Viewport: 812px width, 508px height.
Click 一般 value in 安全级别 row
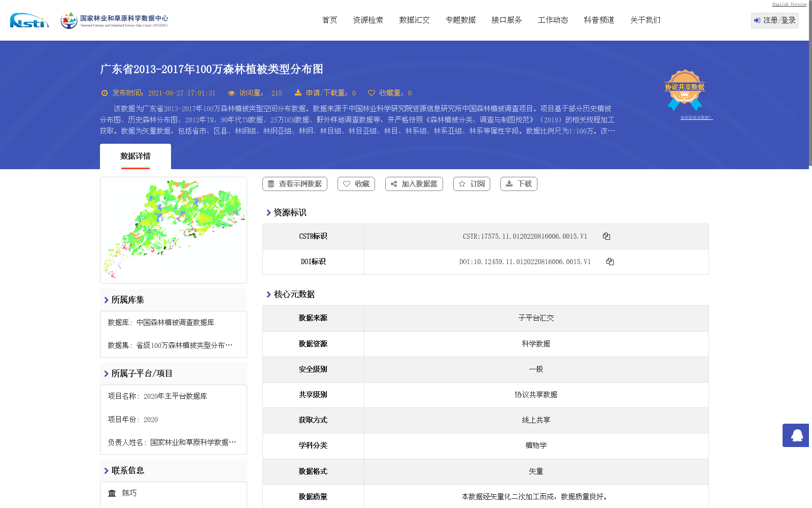[x=536, y=369]
